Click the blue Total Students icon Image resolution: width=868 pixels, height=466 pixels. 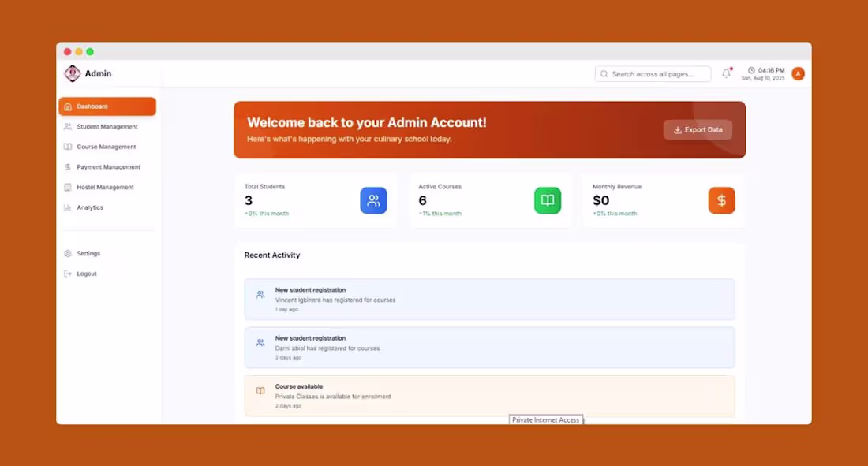tap(374, 200)
